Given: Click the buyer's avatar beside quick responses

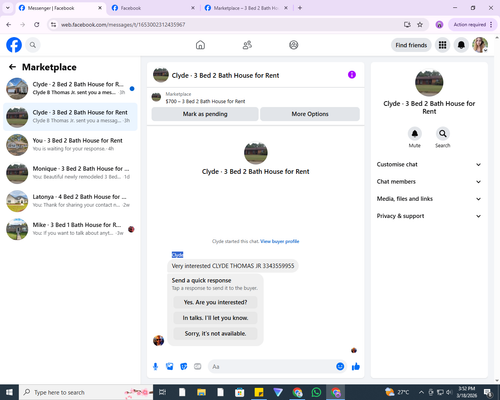Looking at the screenshot, I should point(158,340).
